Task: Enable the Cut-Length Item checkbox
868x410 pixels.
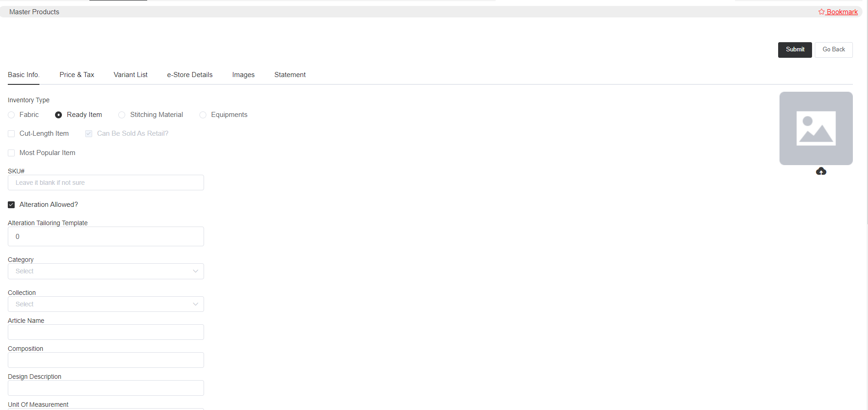Action: 11,134
